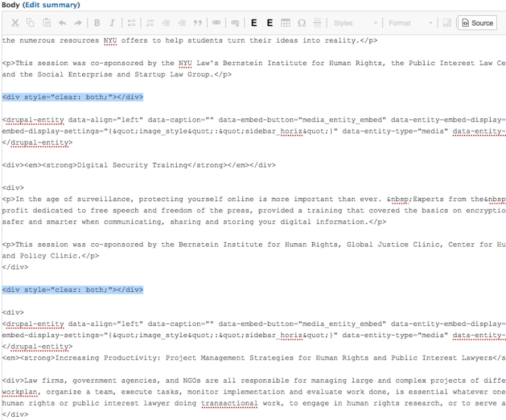Insert a bulleted list
This screenshot has width=506, height=420.
click(131, 23)
